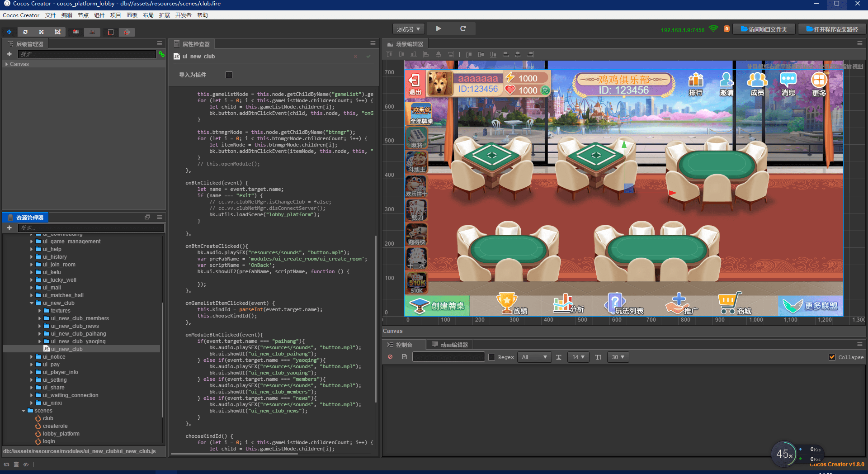Click the refresh preview icon

click(x=463, y=28)
